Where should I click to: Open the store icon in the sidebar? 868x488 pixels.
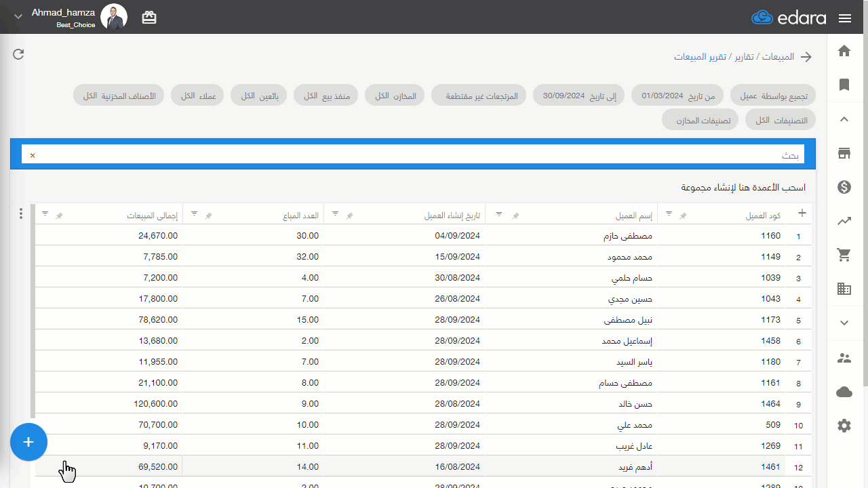click(844, 153)
